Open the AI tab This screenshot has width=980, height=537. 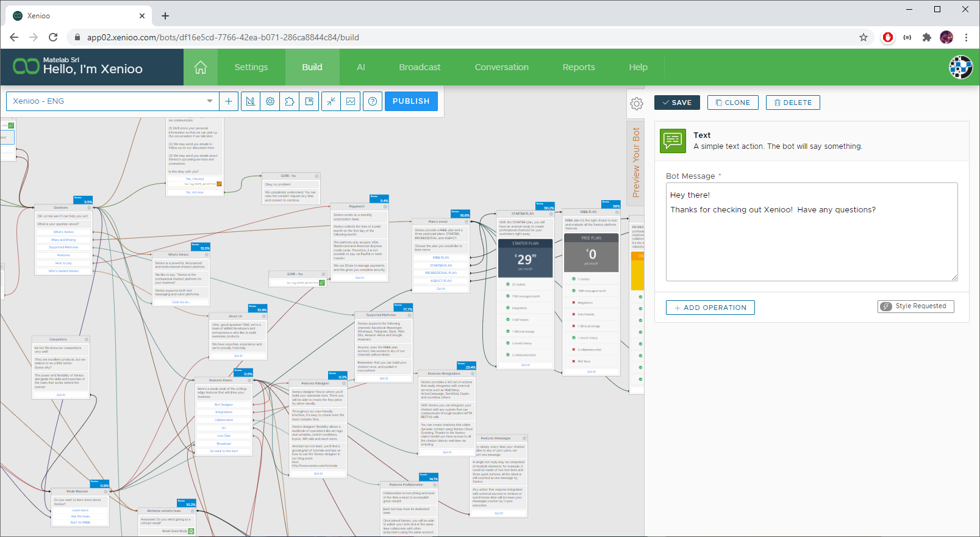click(361, 67)
